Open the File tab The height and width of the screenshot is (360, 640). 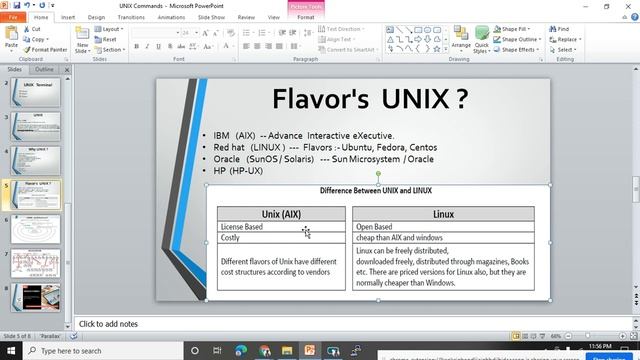tap(13, 17)
